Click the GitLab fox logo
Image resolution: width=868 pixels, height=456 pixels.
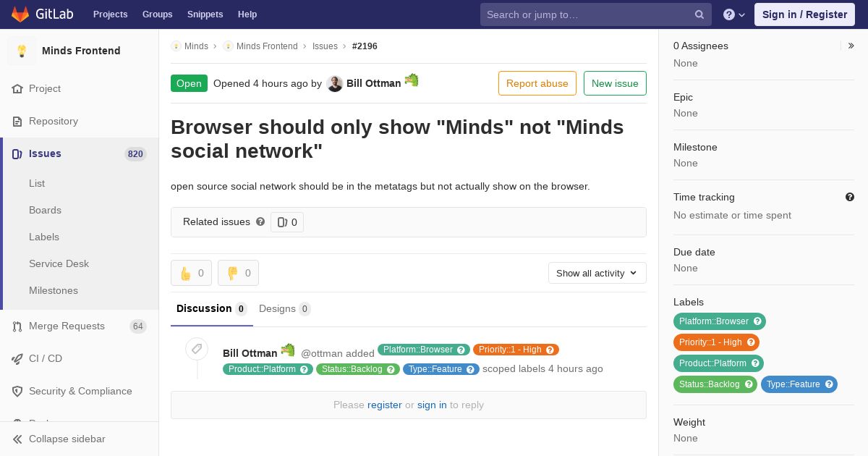[20, 14]
